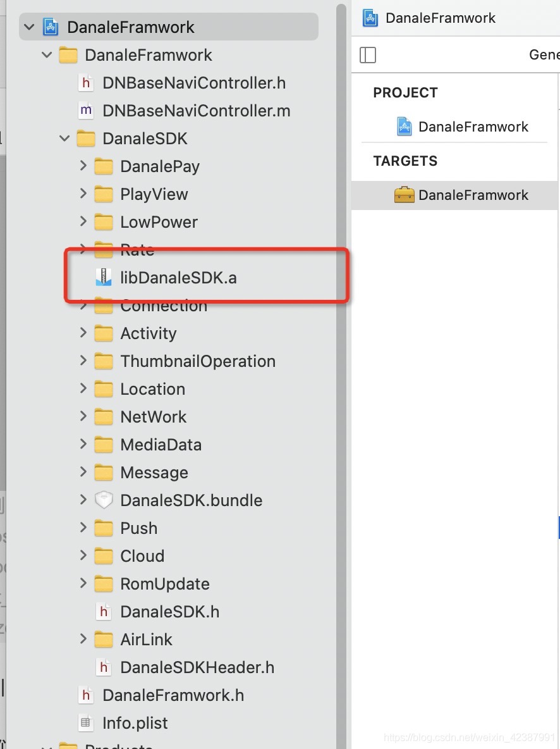The height and width of the screenshot is (749, 560).
Task: Collapse the DanaleFramwork group folder
Action: (47, 55)
